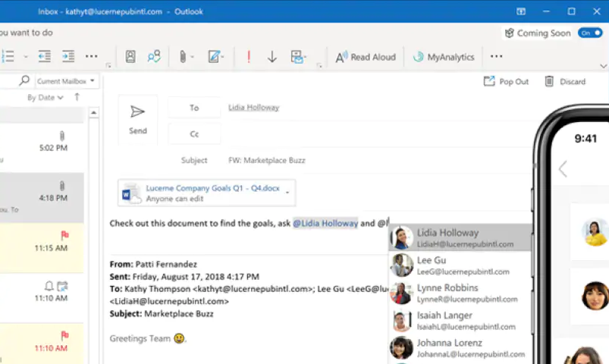Open the Current Mailbox dropdown
609x364 pixels.
tap(66, 81)
